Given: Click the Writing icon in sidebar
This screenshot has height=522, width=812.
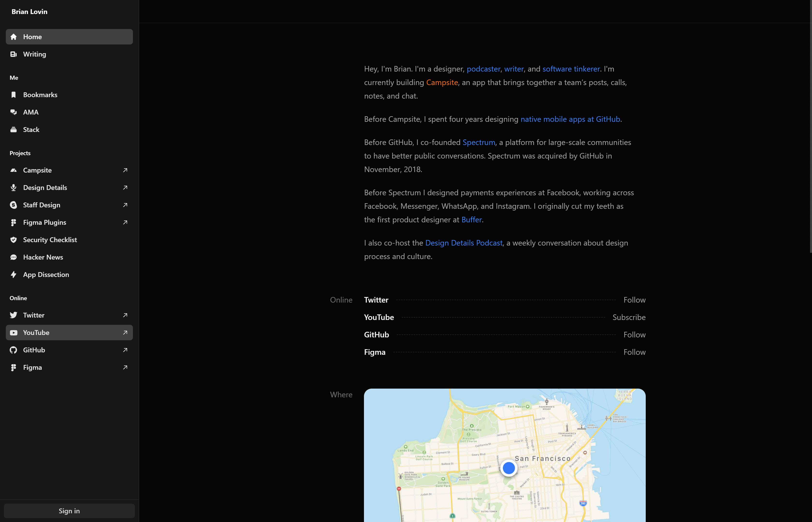Looking at the screenshot, I should click(14, 54).
